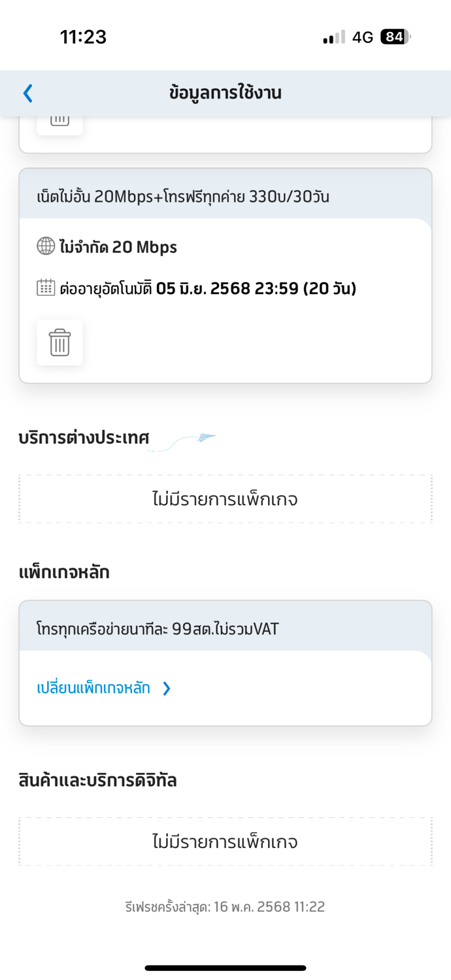Tap the globe icon beside ไม่จำกัด 20 Mbps
The width and height of the screenshot is (451, 980).
[46, 246]
